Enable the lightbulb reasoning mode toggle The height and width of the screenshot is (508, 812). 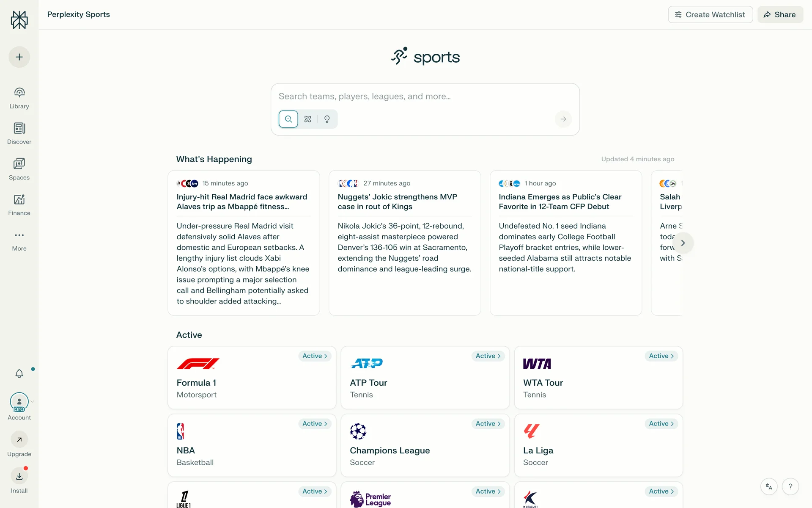(327, 119)
